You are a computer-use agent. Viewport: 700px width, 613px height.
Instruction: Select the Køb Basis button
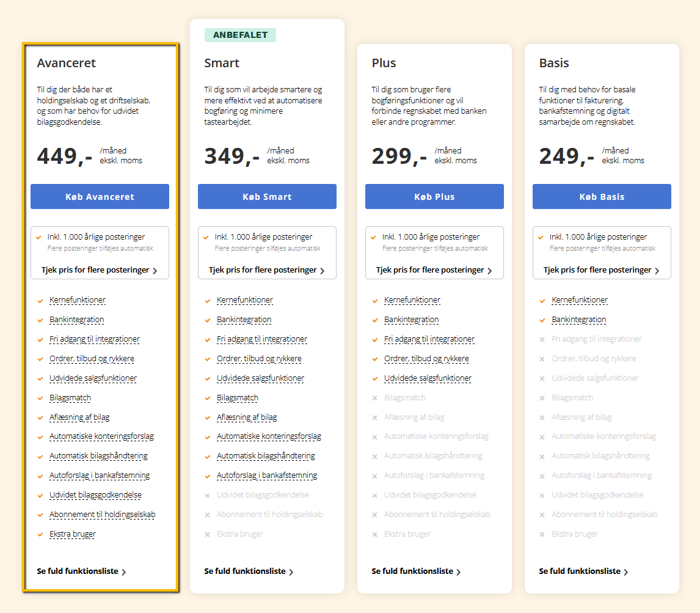click(x=602, y=197)
